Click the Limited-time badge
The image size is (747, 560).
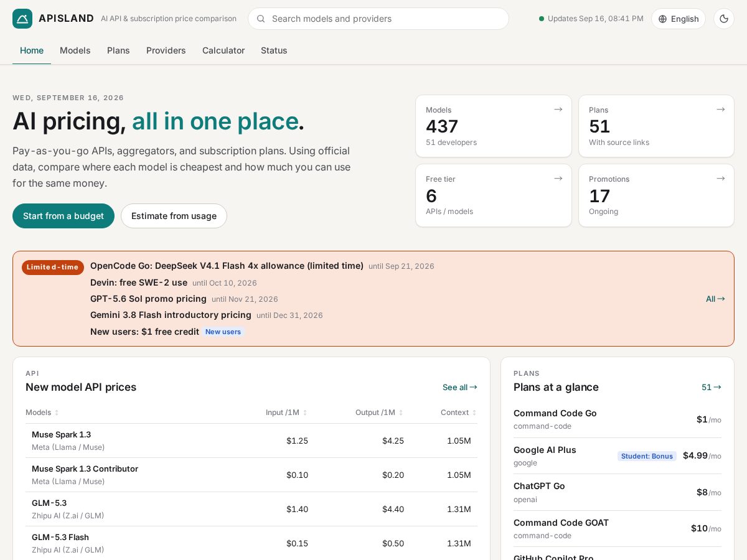(x=53, y=267)
